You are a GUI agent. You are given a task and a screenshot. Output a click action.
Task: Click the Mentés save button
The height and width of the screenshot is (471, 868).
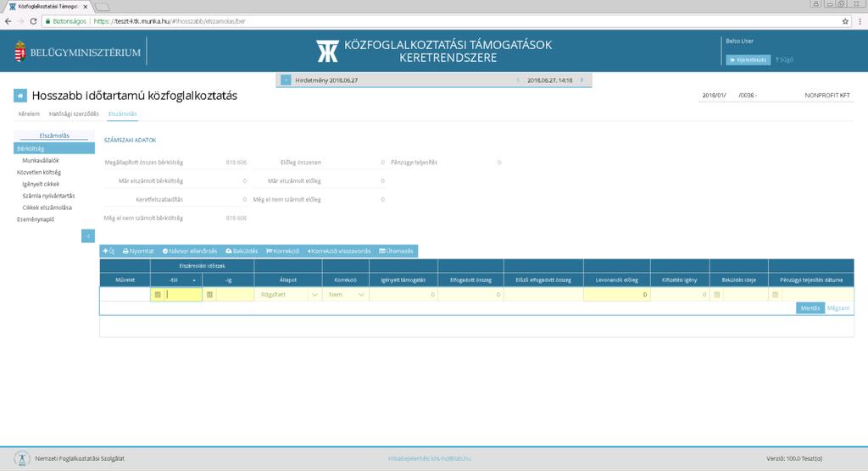pos(810,308)
